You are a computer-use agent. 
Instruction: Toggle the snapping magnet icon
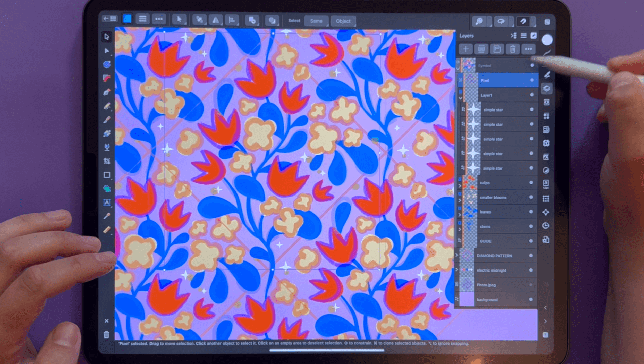click(523, 21)
